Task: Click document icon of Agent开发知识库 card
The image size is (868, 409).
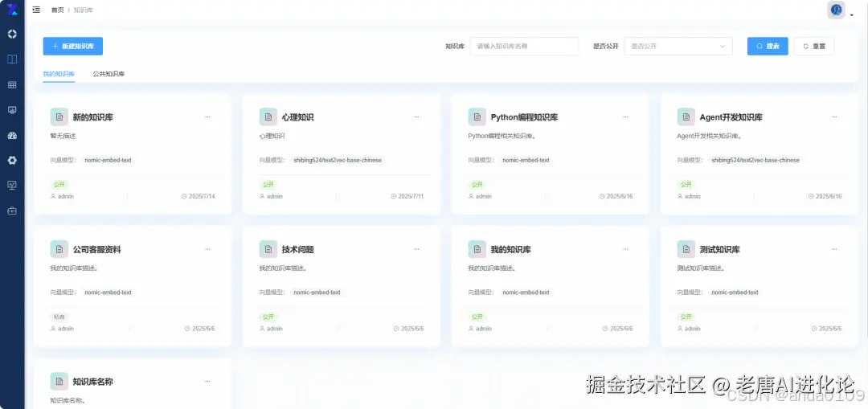Action: tap(686, 117)
